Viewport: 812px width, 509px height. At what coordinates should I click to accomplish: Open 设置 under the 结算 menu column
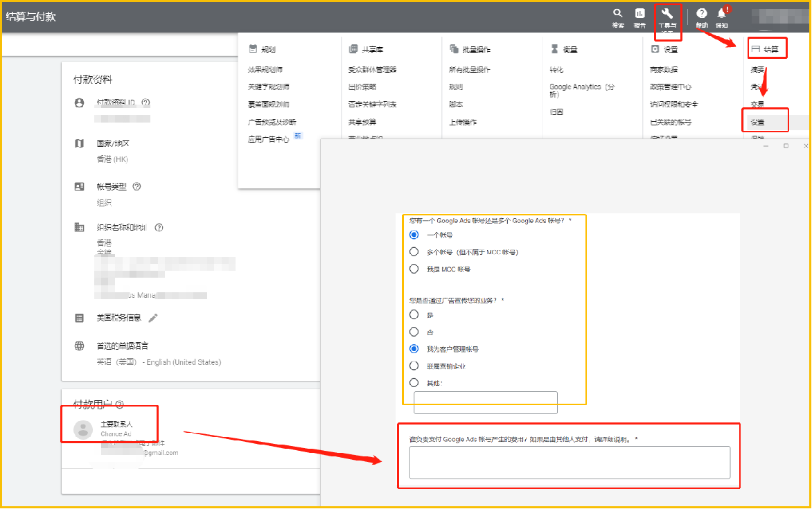(758, 122)
